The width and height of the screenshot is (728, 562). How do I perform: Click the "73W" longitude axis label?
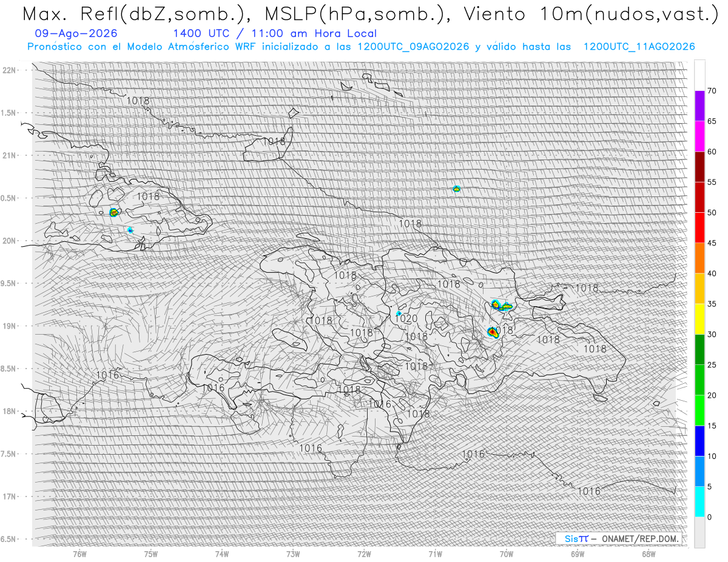click(x=293, y=554)
